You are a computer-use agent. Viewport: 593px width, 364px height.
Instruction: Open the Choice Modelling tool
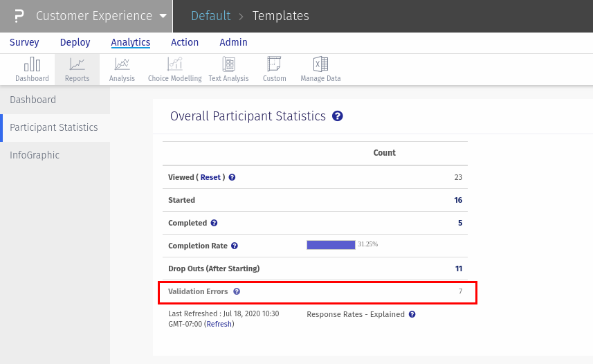tap(174, 69)
